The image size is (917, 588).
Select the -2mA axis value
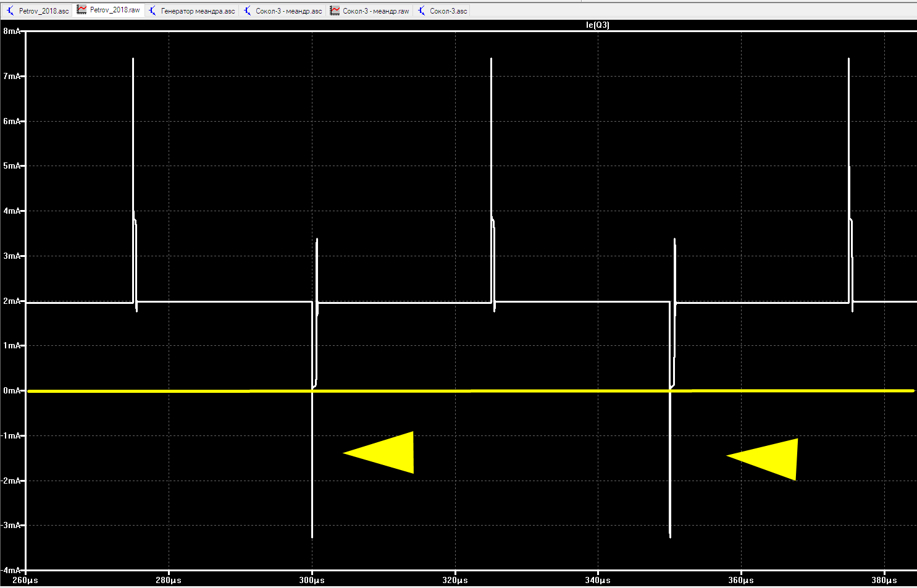click(x=10, y=481)
